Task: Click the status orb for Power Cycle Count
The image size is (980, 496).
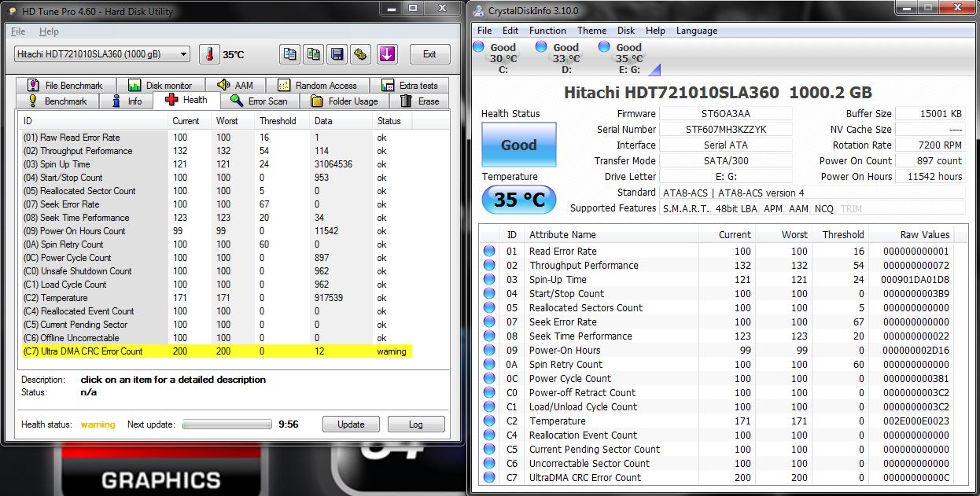Action: [x=489, y=379]
